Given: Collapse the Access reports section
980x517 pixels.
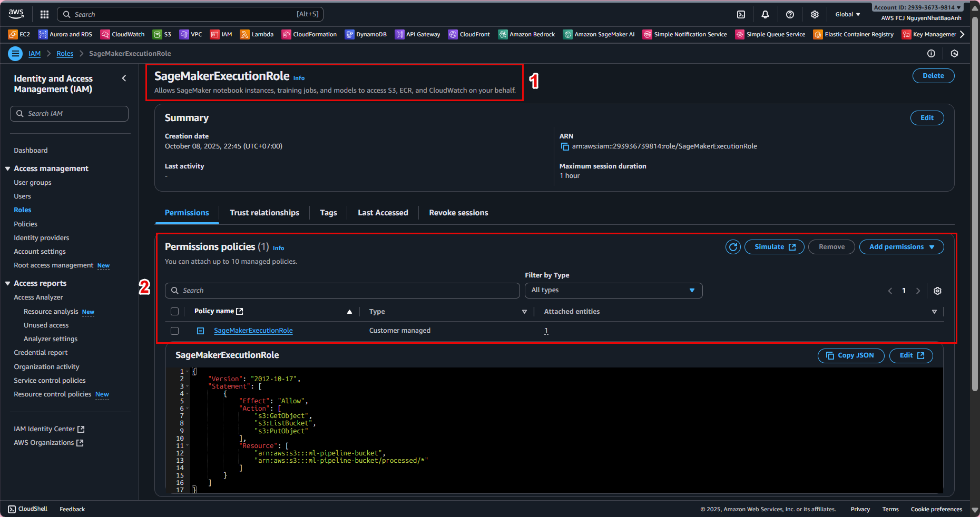Looking at the screenshot, I should click(8, 283).
